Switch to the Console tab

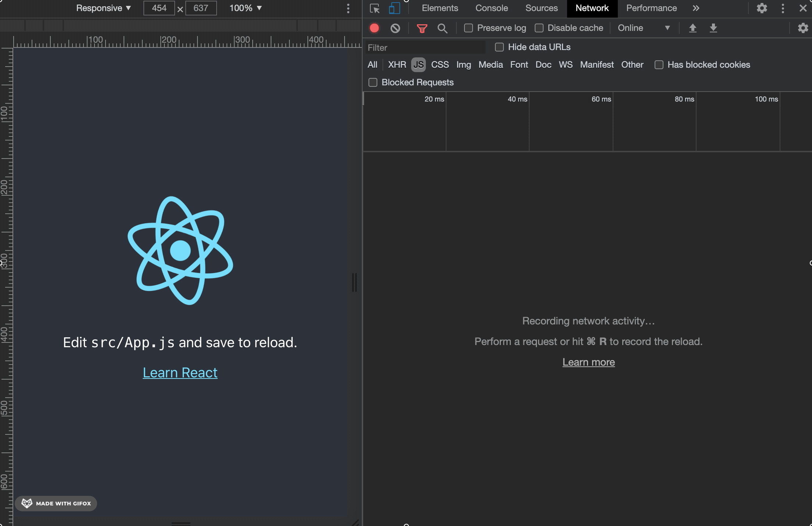(x=492, y=8)
